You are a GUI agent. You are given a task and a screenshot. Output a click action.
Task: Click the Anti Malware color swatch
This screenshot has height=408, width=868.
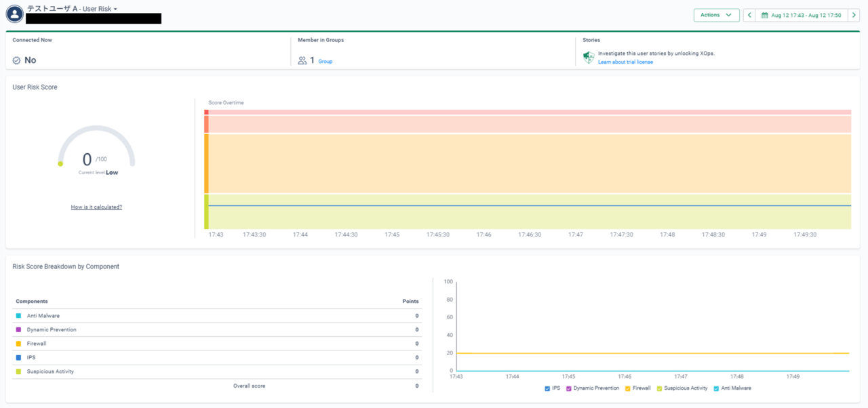tap(18, 316)
